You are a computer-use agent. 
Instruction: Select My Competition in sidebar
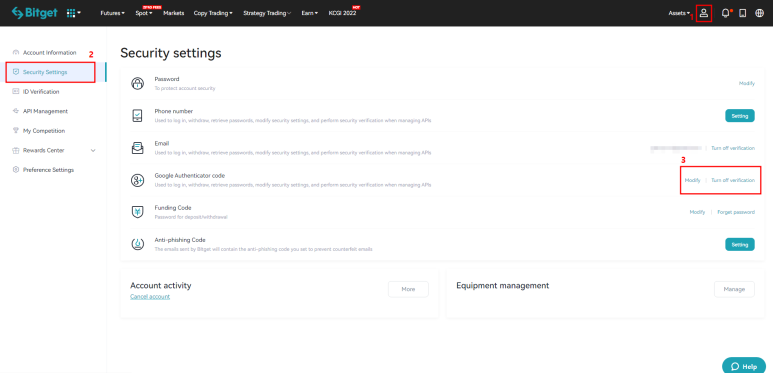[x=44, y=131]
